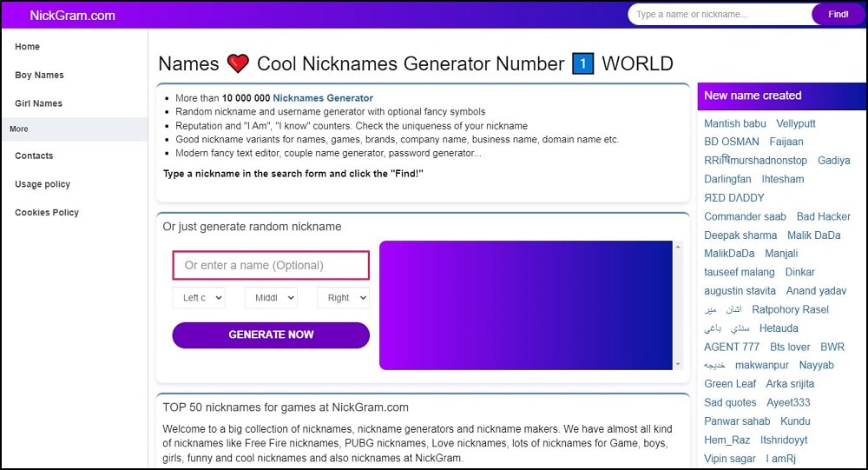Open the Manjali nickname link

[x=781, y=254]
